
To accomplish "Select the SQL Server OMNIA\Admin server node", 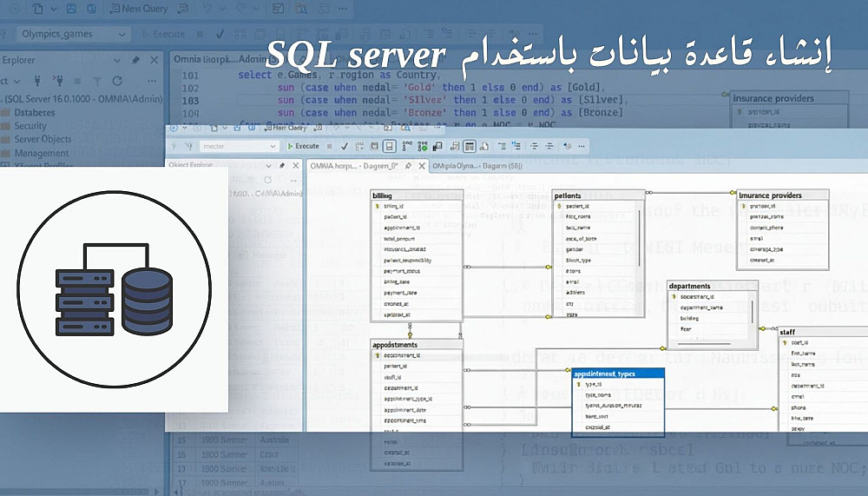I will [82, 99].
